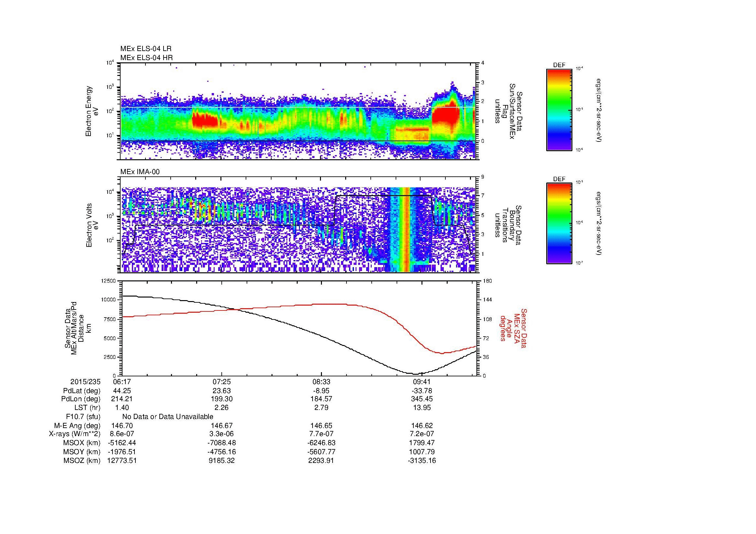Click the 180 SZA axis tick label
This screenshot has width=756, height=534.
pos(487,281)
